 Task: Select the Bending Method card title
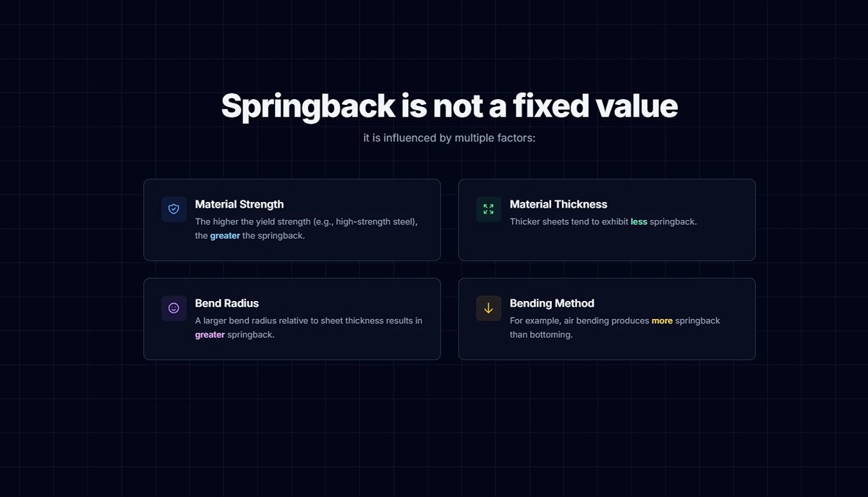(x=552, y=303)
